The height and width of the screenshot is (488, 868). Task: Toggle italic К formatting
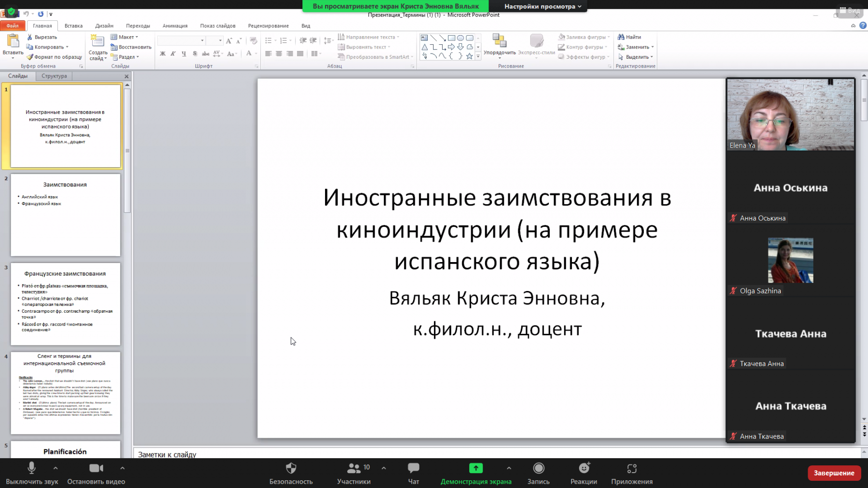click(173, 53)
